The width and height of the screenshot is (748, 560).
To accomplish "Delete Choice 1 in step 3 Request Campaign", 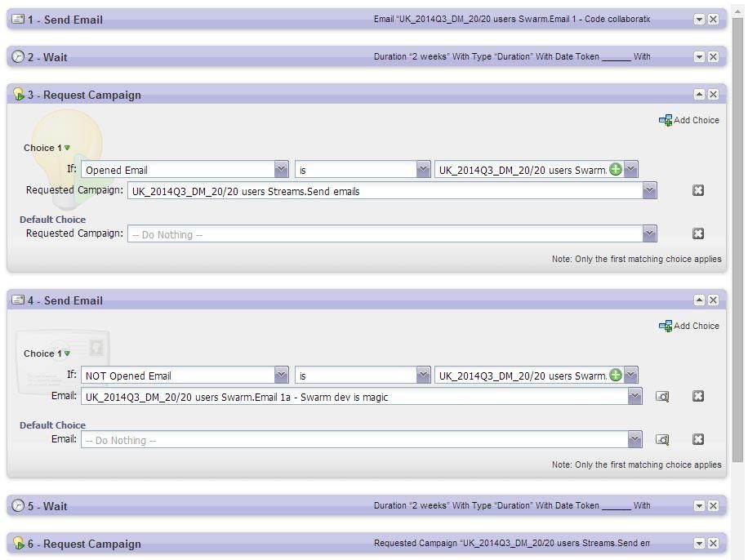I will tap(698, 190).
